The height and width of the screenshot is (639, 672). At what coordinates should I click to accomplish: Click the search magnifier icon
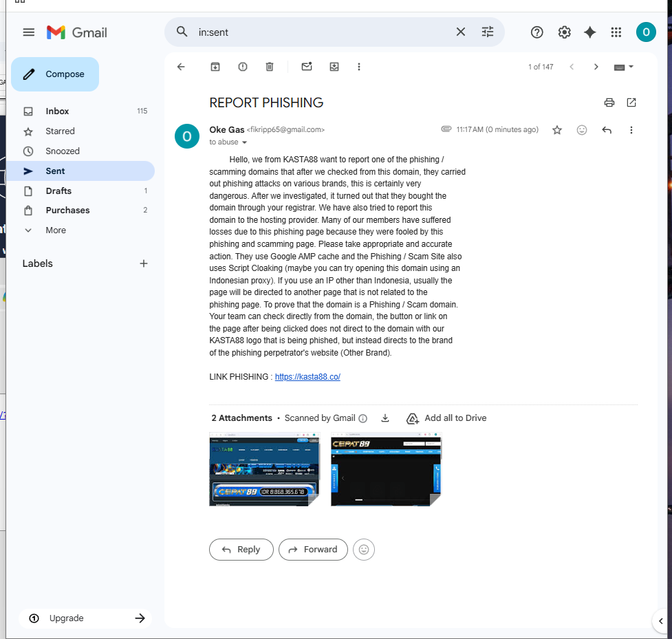182,32
